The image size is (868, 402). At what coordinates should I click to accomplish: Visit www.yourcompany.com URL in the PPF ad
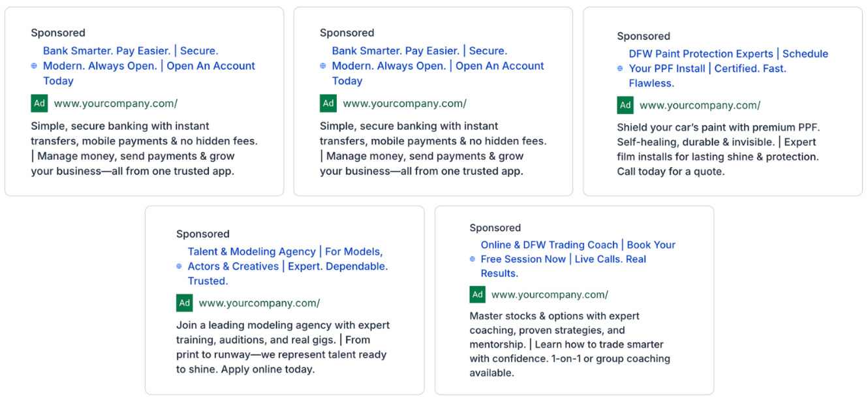coord(700,105)
